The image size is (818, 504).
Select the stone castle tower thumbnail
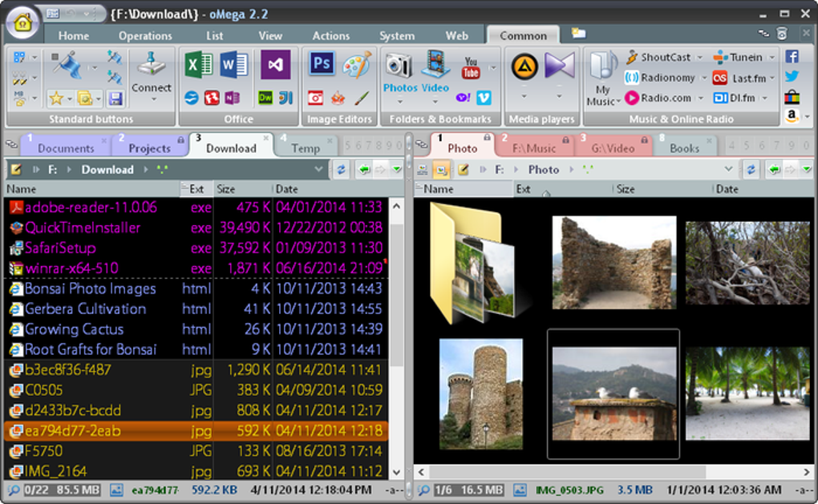481,394
